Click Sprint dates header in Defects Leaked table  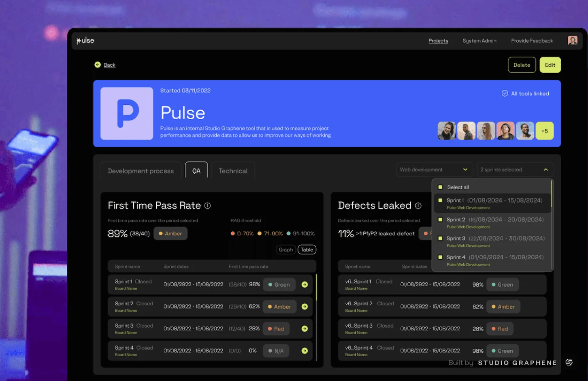click(x=414, y=267)
